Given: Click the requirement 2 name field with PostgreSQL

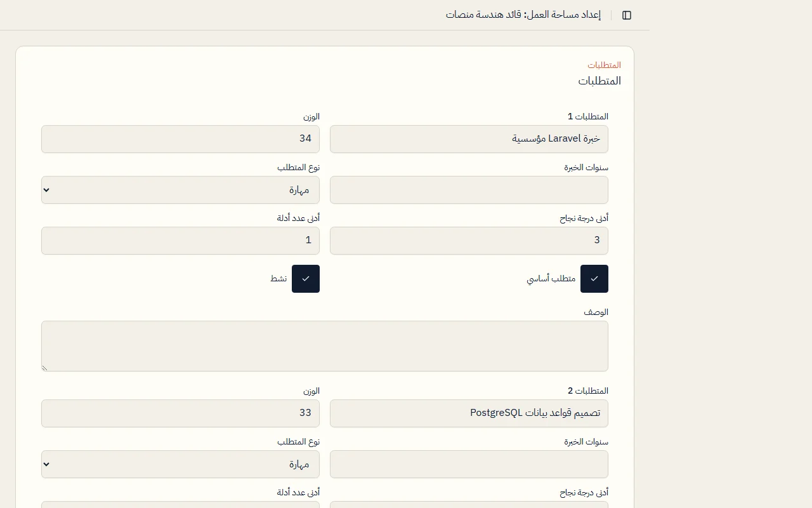Looking at the screenshot, I should 469,413.
